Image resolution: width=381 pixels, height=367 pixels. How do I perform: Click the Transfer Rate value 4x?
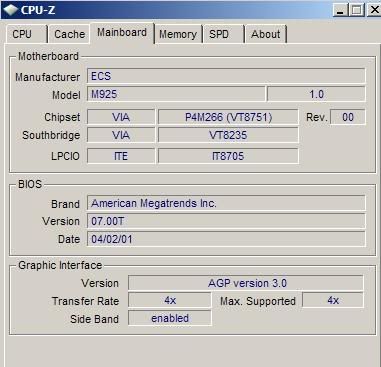coord(170,300)
